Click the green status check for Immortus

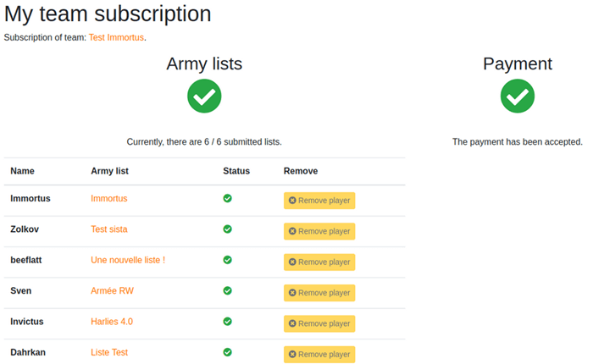[227, 198]
